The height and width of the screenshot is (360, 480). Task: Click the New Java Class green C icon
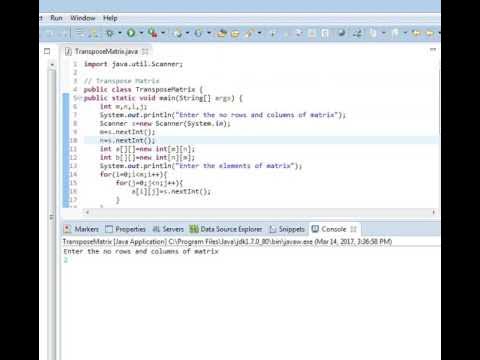(x=198, y=33)
